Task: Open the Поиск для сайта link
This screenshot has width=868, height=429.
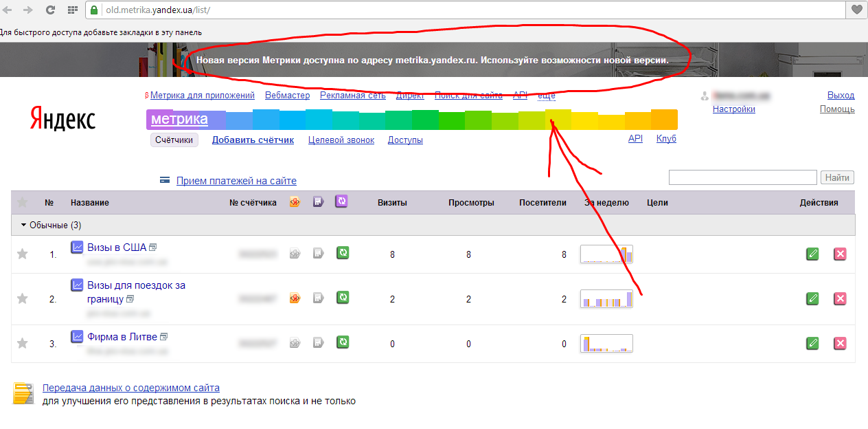Action: pyautogui.click(x=468, y=96)
